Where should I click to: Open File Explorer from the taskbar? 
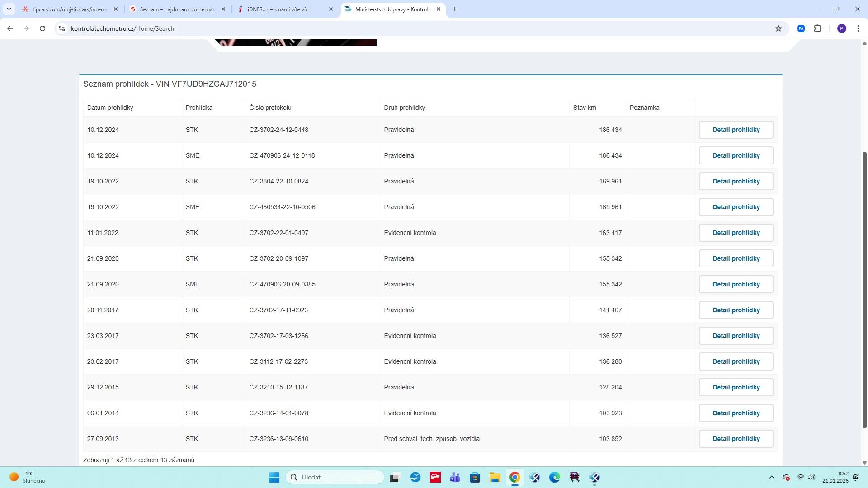click(x=495, y=477)
